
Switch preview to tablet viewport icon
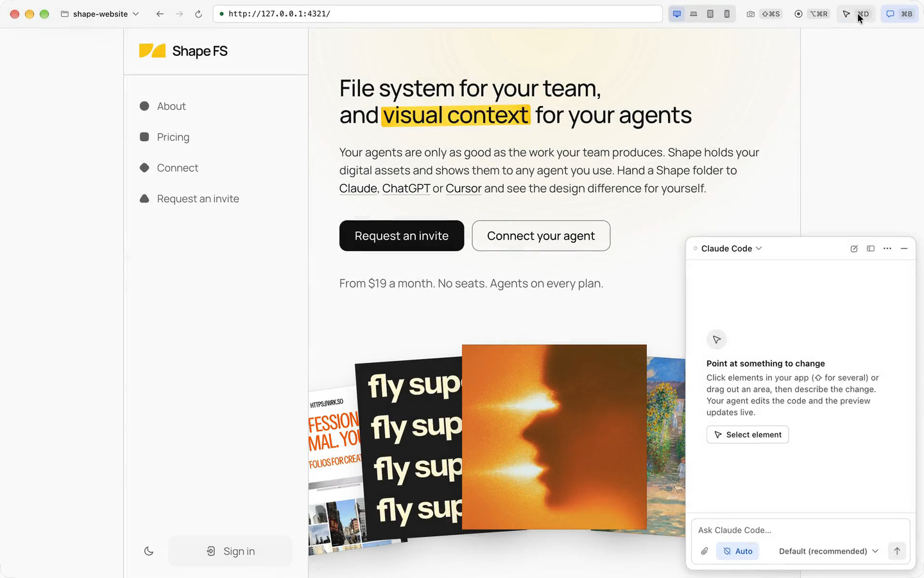[710, 13]
